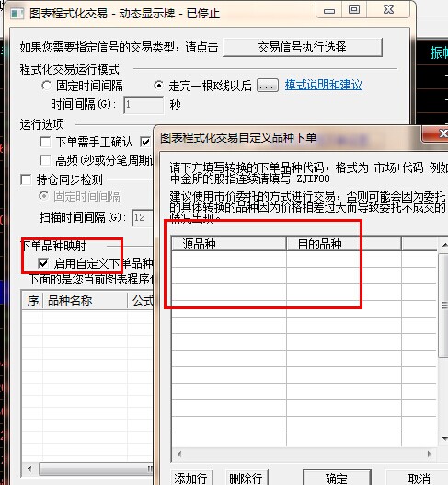
Task: Enable the 持仓同步检测 checkbox
Action: click(26, 179)
